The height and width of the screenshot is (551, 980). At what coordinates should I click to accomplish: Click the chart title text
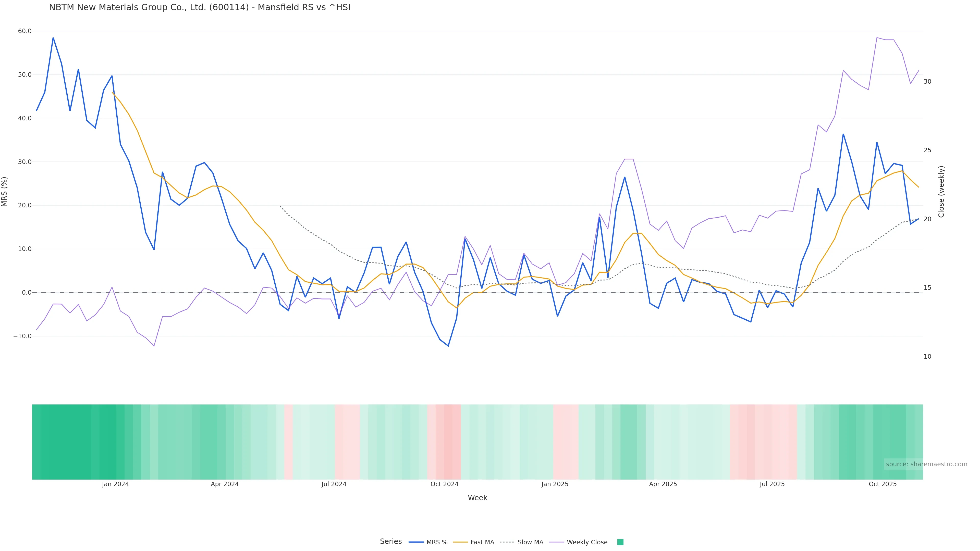click(199, 8)
